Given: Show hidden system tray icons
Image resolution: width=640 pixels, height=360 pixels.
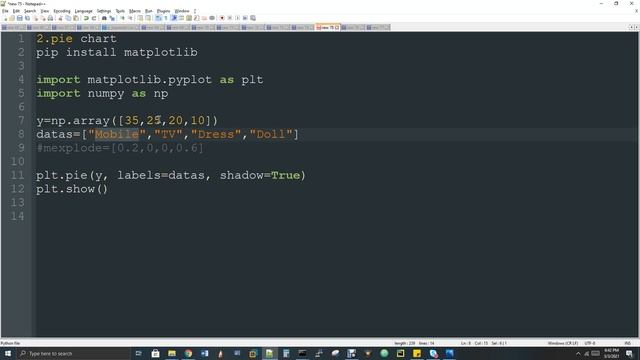Looking at the screenshot, I should (578, 353).
